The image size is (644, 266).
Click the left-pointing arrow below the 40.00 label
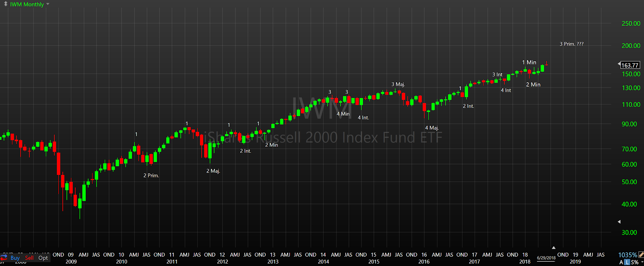[619, 222]
